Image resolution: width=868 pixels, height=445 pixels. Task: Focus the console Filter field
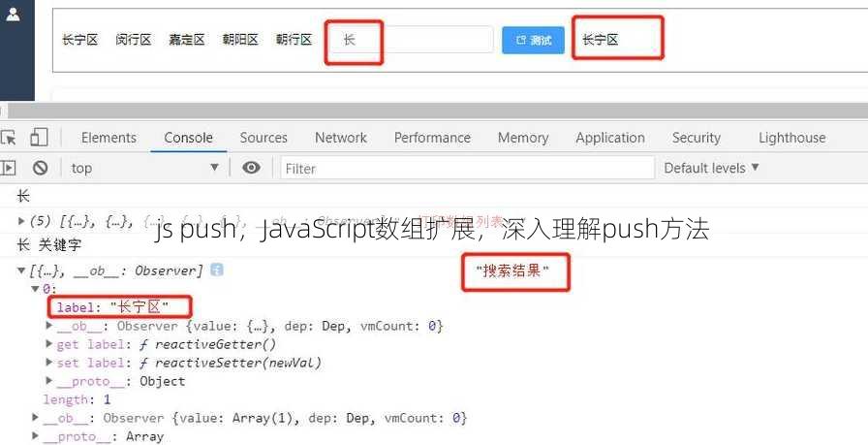(x=468, y=168)
